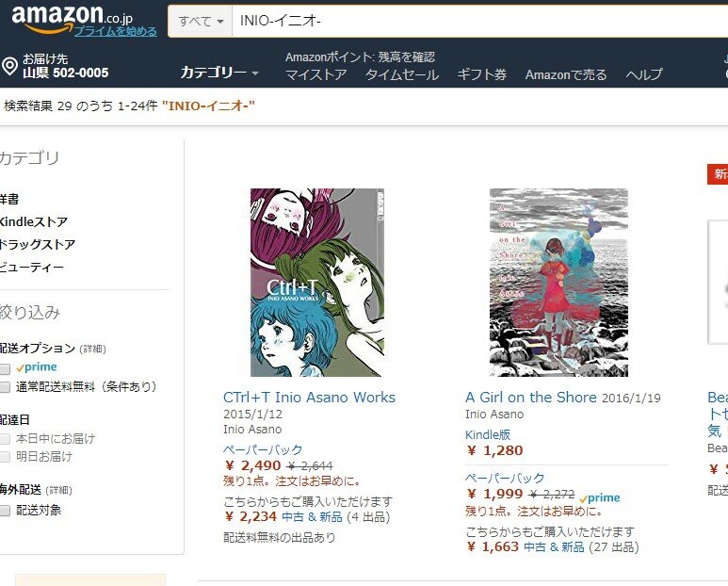Click the プライムを始める link under logo
Viewport: 728px width, 586px height.
(x=115, y=31)
